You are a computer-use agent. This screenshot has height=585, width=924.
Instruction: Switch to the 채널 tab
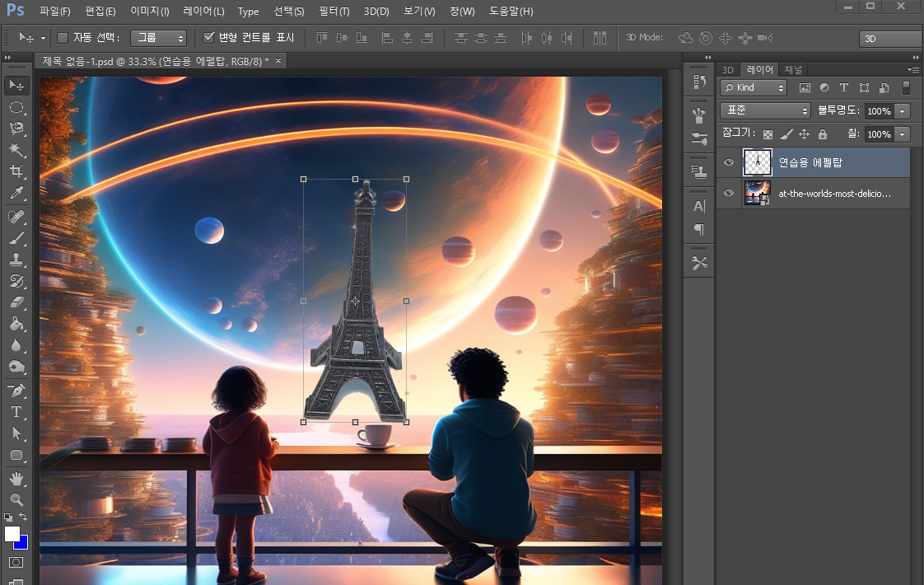(x=793, y=69)
